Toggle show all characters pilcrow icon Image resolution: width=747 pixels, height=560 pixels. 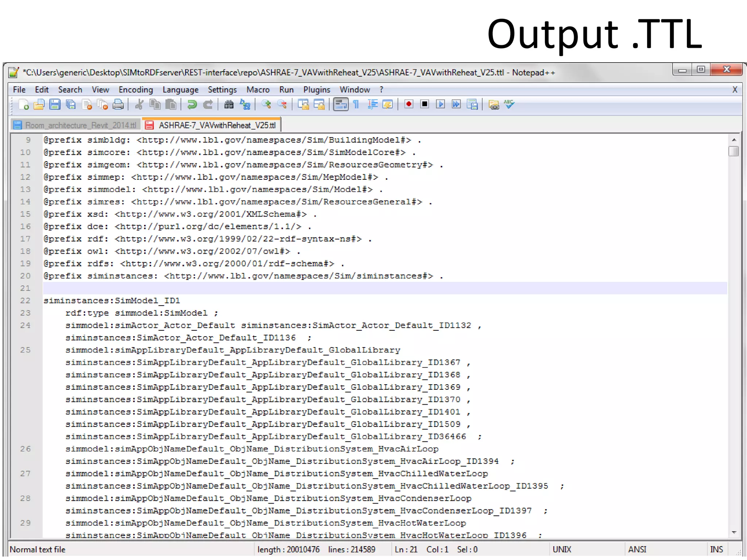coord(356,105)
